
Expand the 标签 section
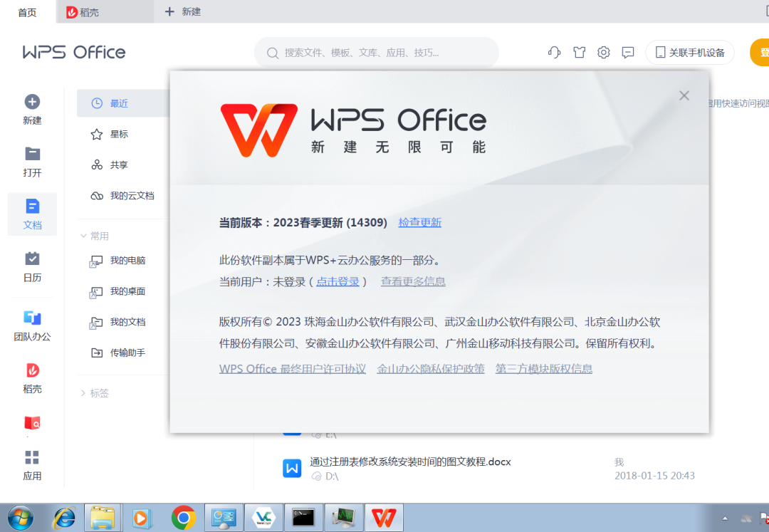coord(83,392)
